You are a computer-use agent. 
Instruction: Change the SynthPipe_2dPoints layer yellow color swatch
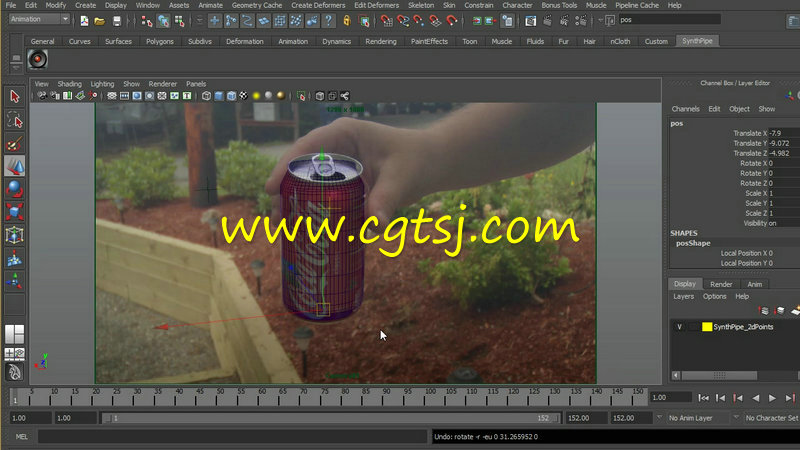707,327
